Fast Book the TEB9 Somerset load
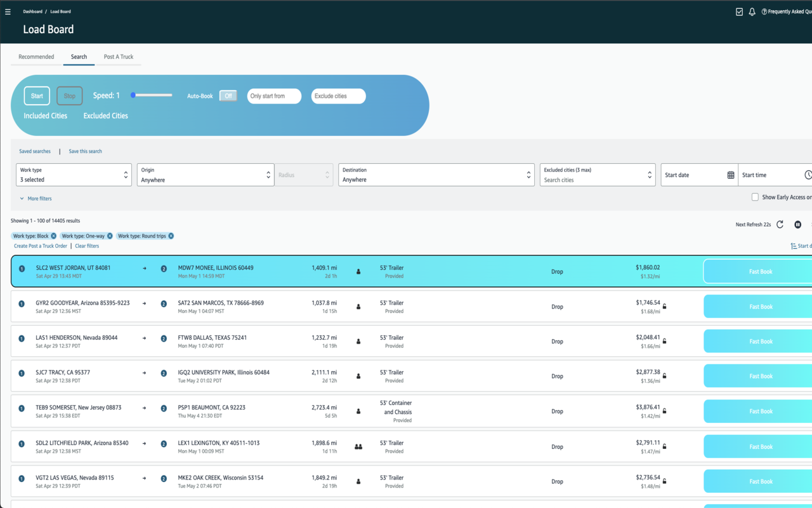The image size is (812, 508). tap(758, 411)
